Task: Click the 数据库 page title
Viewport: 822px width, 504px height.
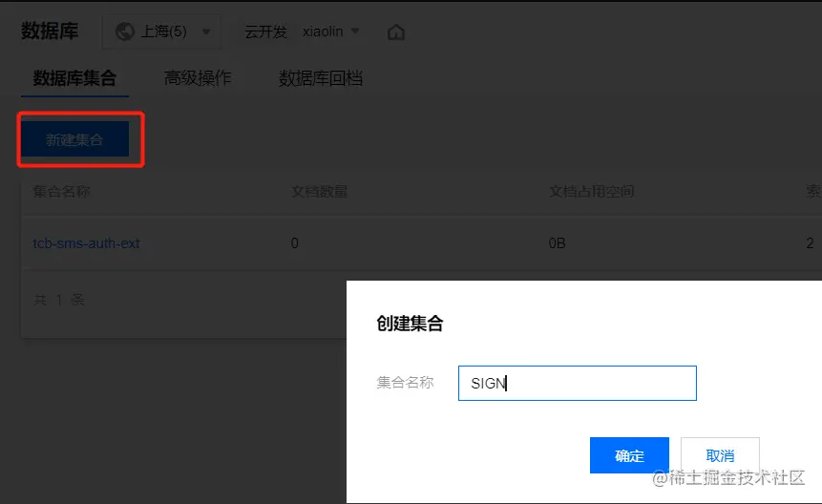Action: coord(50,31)
